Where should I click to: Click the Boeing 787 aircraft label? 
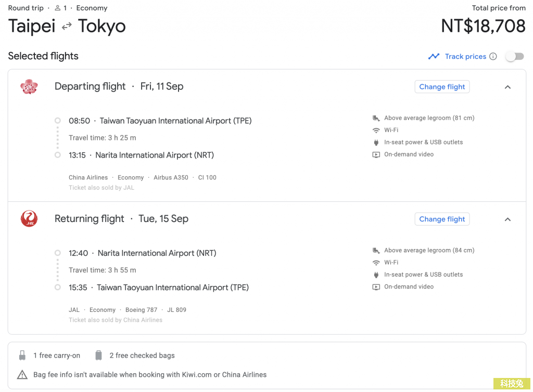(x=141, y=310)
